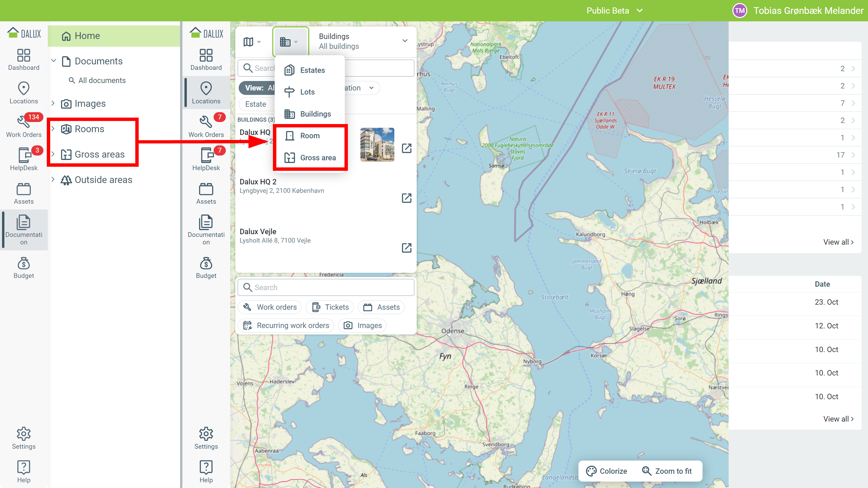This screenshot has width=868, height=488.
Task: Open Assets in the left sidebar
Action: click(24, 194)
